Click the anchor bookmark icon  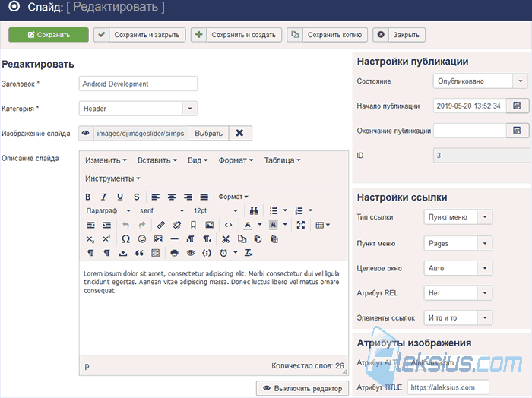pyautogui.click(x=193, y=225)
